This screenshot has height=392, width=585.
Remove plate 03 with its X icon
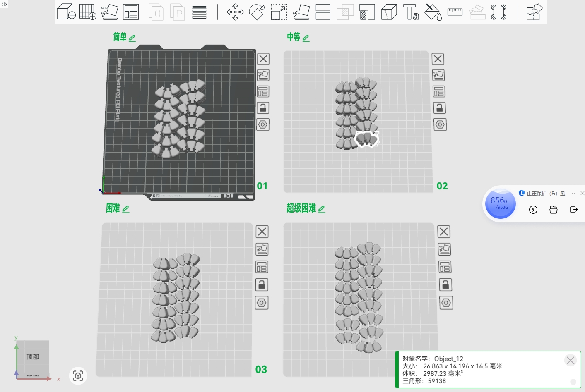(x=262, y=232)
